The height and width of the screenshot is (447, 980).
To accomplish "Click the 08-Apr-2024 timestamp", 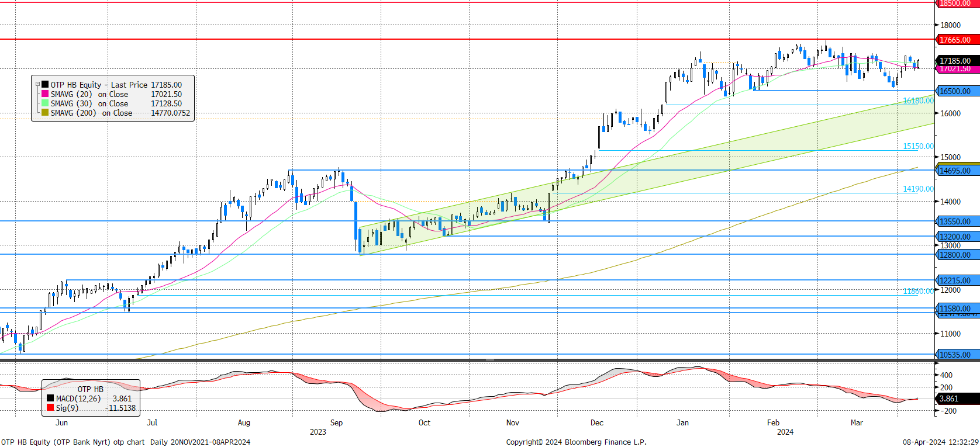I will [941, 442].
